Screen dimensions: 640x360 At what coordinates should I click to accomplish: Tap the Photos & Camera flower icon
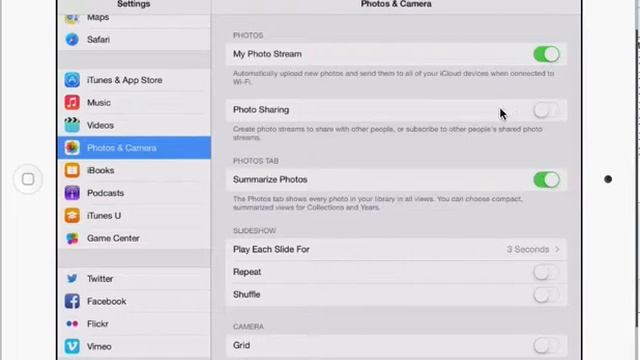pos(72,148)
